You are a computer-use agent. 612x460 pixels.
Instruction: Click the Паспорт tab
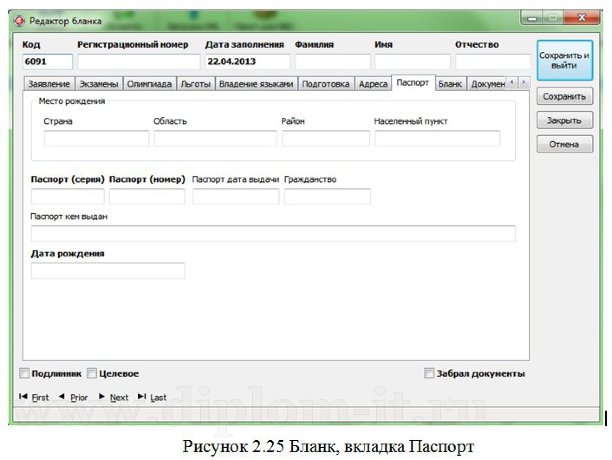413,83
